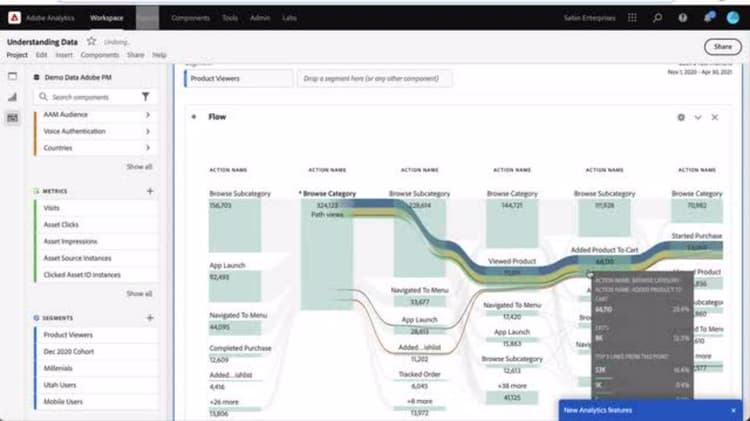Open the Help menu
The image size is (750, 421).
tap(159, 55)
